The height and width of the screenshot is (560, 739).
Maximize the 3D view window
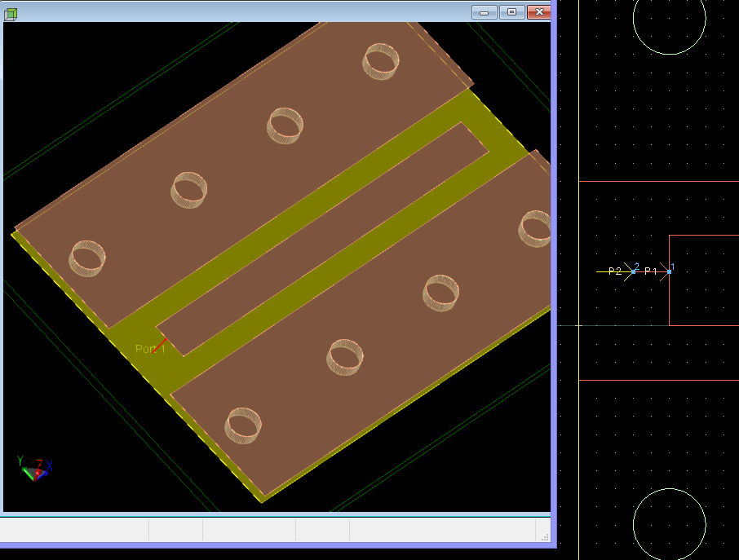point(511,12)
